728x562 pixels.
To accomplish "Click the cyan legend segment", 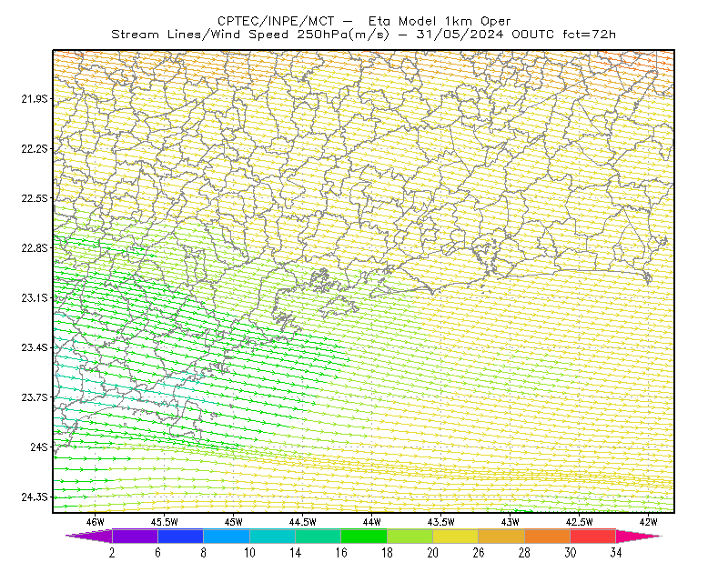I will [x=272, y=536].
